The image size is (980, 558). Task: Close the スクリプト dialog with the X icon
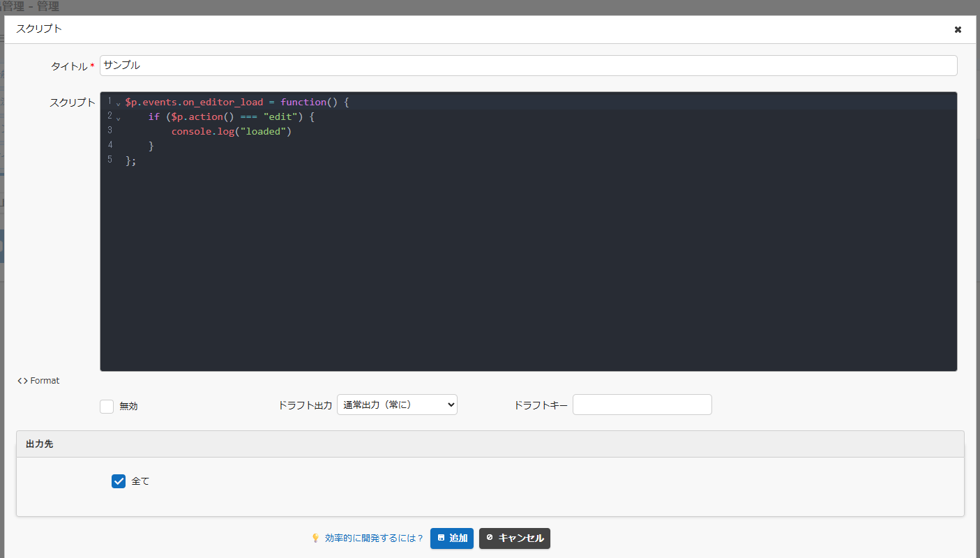[958, 29]
